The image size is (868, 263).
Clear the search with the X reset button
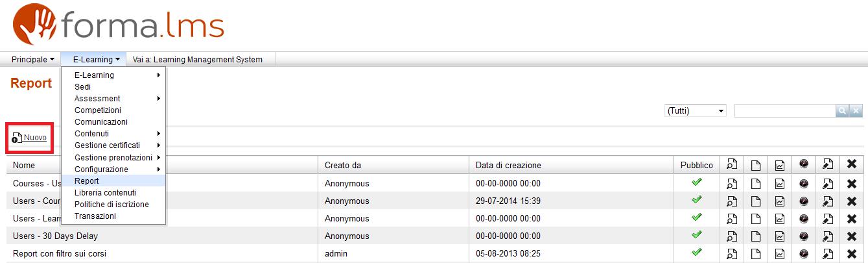pyautogui.click(x=856, y=111)
